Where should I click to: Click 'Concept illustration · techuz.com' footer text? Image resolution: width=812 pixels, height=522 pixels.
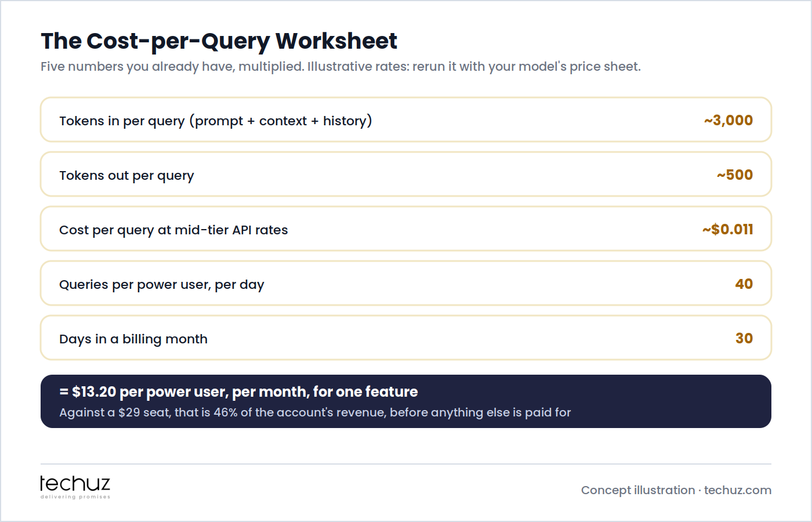(x=676, y=490)
